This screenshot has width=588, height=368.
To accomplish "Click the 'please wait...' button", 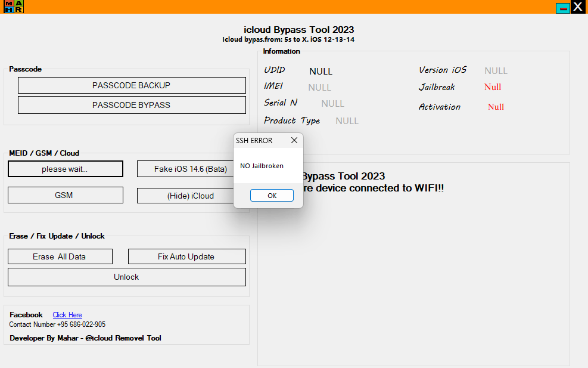I will pyautogui.click(x=66, y=169).
